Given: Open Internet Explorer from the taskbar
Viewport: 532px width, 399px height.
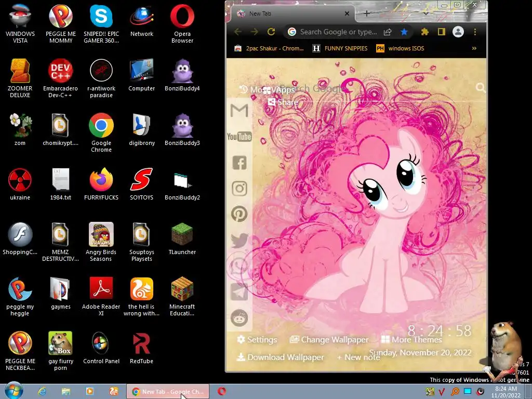Looking at the screenshot, I should click(42, 391).
